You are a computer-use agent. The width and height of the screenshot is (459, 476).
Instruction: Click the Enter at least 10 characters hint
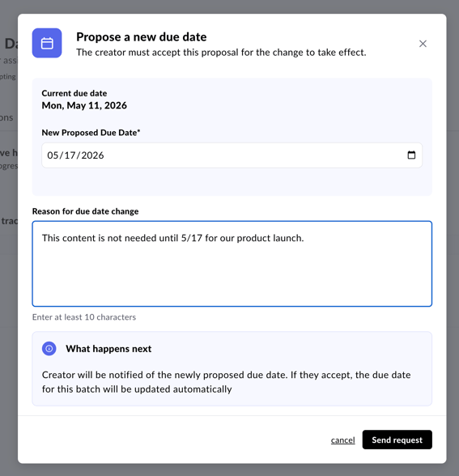(84, 317)
